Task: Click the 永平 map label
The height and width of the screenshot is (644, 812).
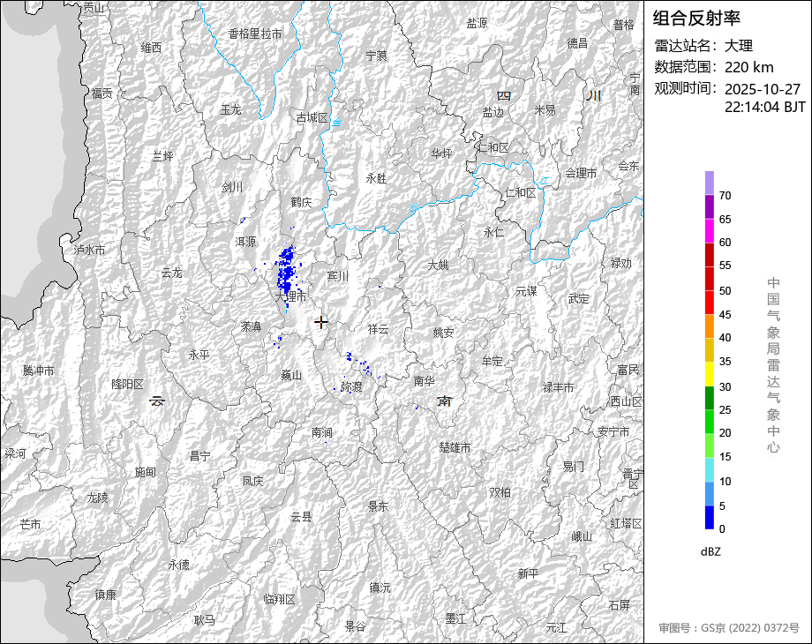Action: (199, 356)
